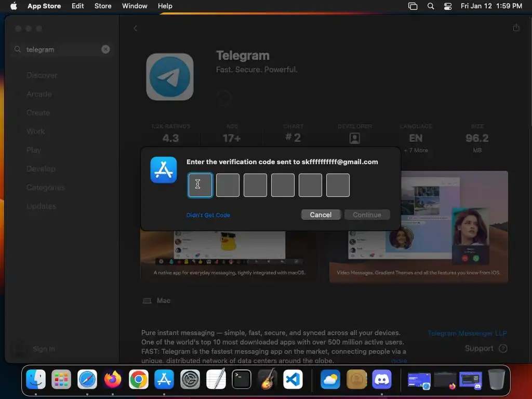Open GarageBand from the dock
Screen dimensions: 532x399
(x=268, y=379)
